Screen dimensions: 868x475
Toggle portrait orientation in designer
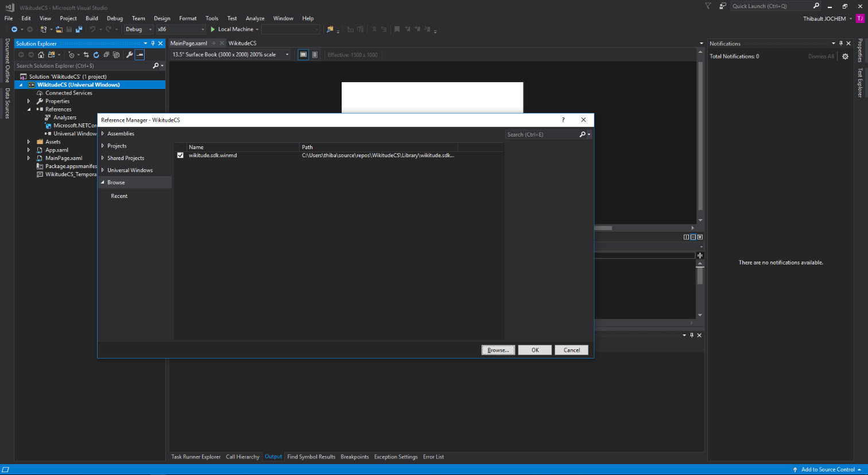coord(315,54)
